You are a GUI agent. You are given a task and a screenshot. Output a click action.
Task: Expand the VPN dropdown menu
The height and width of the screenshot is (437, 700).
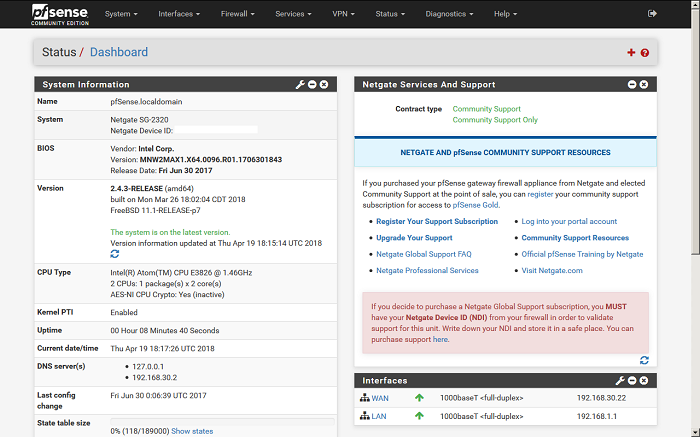point(346,14)
